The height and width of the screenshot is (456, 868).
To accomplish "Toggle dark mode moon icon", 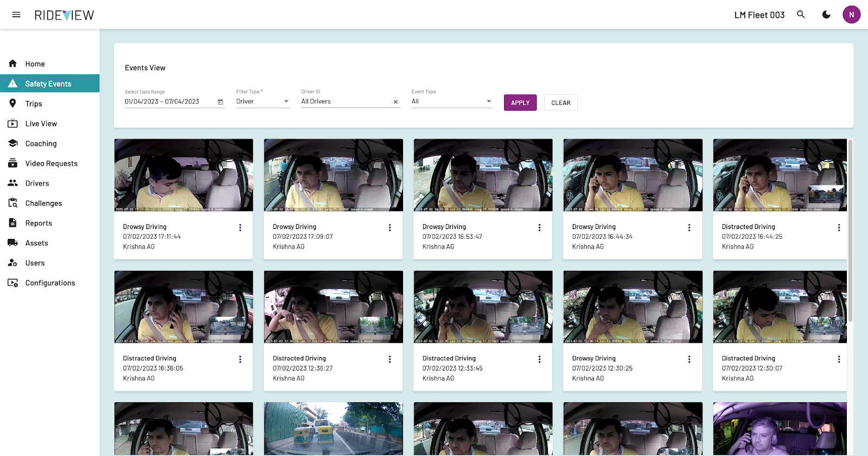I will click(x=826, y=15).
